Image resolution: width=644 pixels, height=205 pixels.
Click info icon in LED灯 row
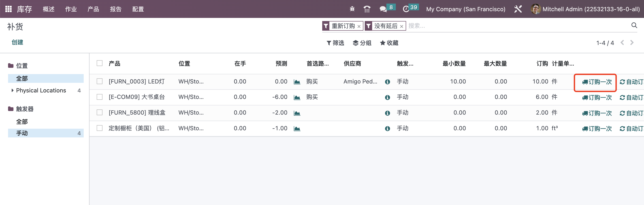tap(387, 82)
